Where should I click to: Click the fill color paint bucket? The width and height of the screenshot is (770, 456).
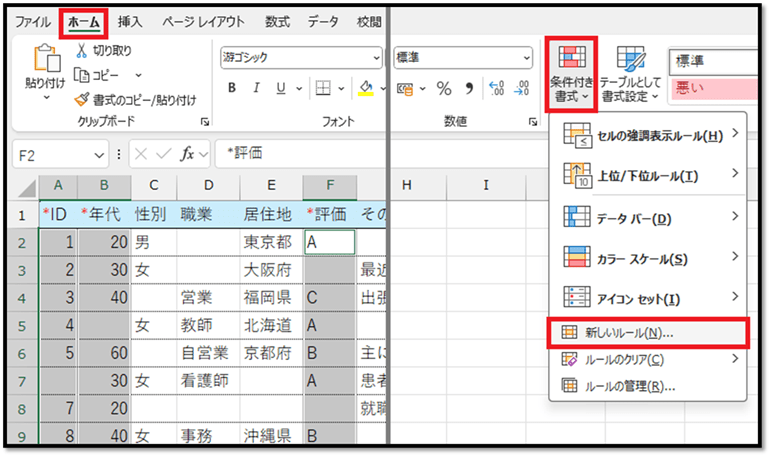[x=366, y=88]
